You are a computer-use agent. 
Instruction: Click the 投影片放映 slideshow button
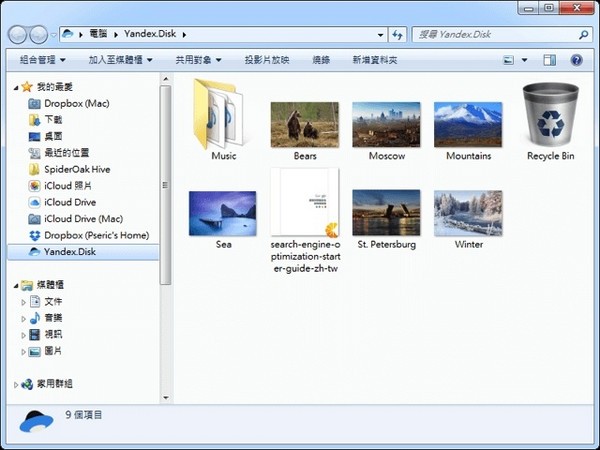(268, 60)
